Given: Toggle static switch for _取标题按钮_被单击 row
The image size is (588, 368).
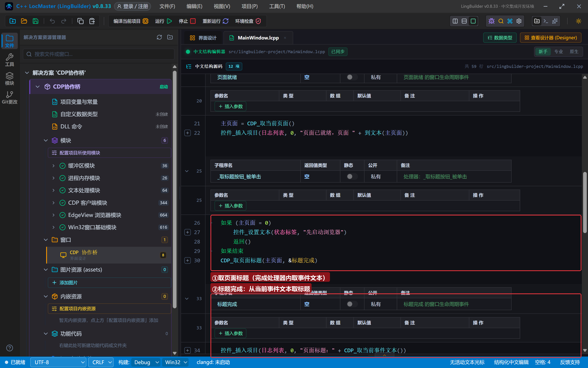Looking at the screenshot, I should (x=352, y=176).
